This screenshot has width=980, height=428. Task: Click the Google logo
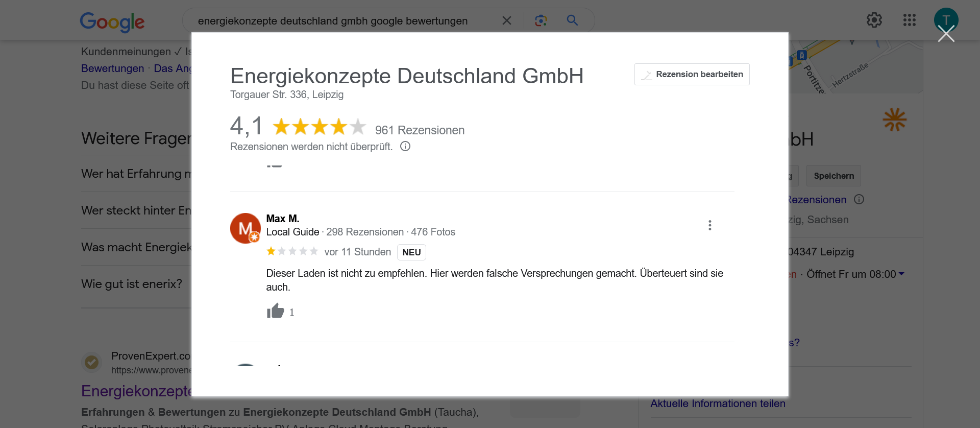tap(112, 21)
